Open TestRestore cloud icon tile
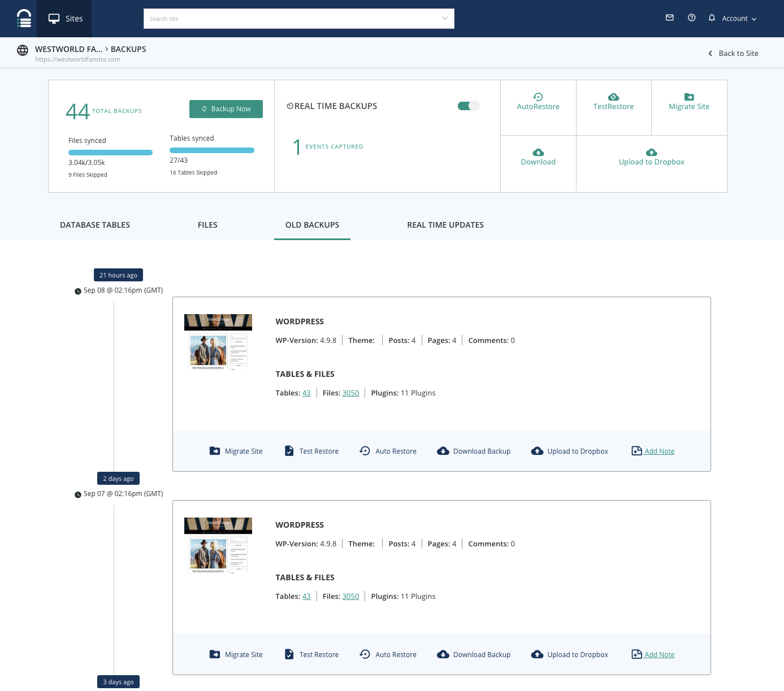This screenshot has width=784, height=691. 613,102
